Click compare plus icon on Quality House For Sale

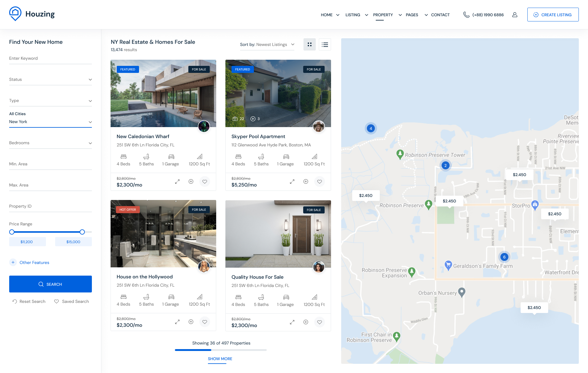coord(306,322)
